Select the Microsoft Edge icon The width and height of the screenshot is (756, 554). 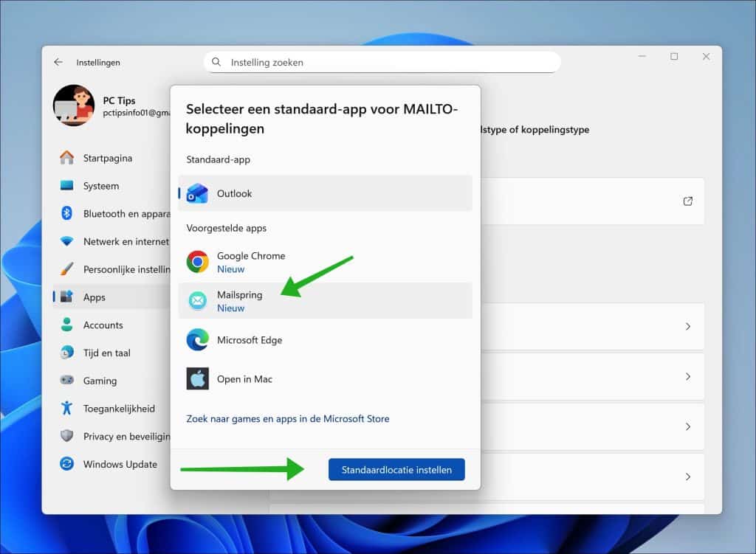[197, 340]
